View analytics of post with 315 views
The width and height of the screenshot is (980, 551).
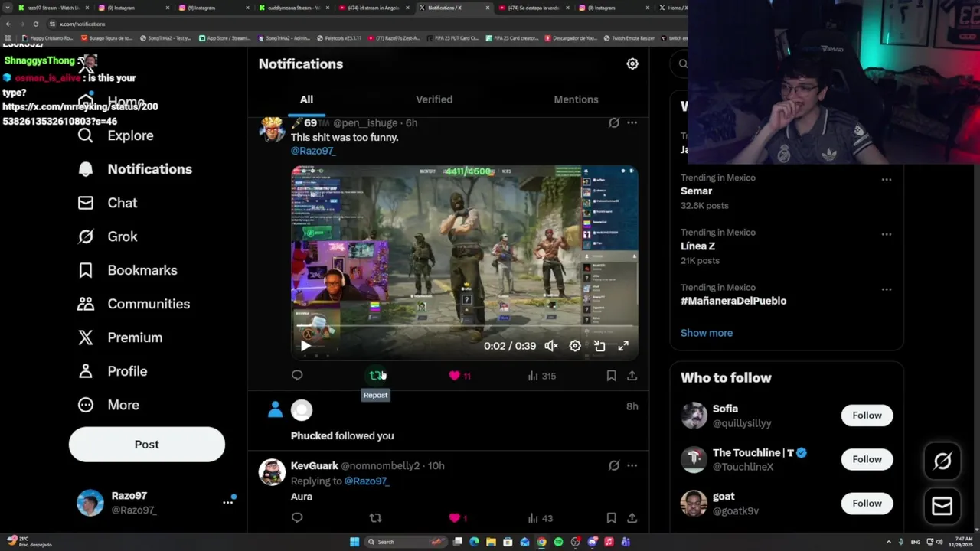[541, 376]
